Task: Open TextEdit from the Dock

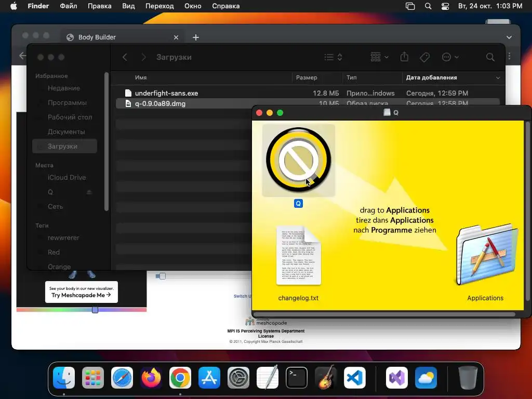Action: coord(268,378)
